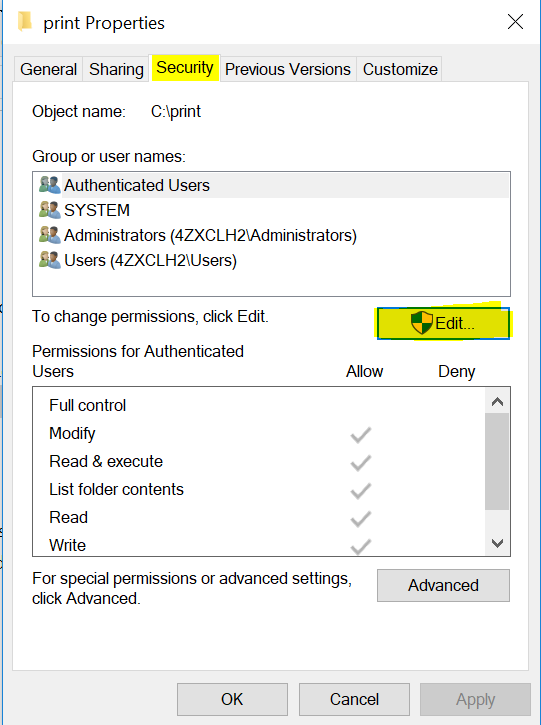Click the Read & execute allow checkmark

click(361, 463)
